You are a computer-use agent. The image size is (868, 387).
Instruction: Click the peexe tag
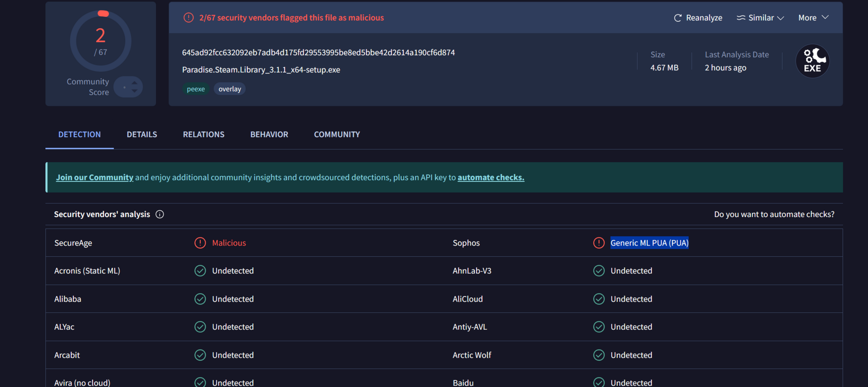click(x=196, y=89)
